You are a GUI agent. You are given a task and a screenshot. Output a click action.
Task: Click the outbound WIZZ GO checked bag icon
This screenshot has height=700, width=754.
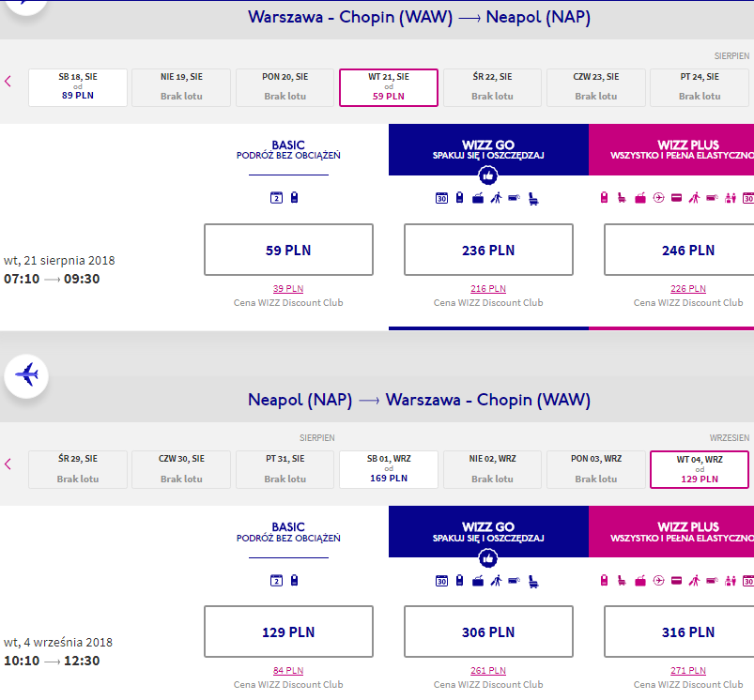478,198
